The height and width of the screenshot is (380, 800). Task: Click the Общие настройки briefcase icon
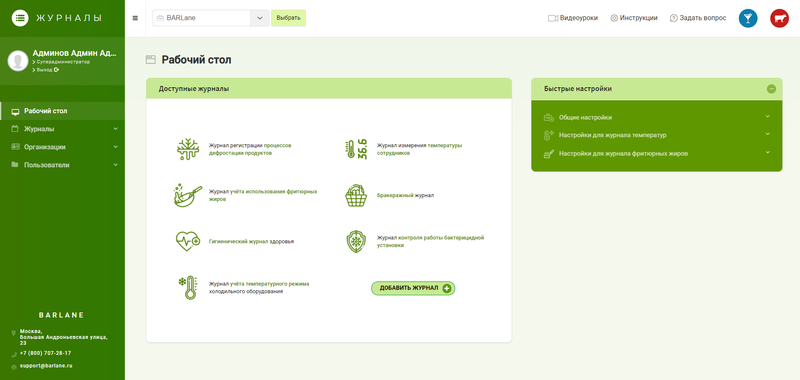pyautogui.click(x=548, y=117)
